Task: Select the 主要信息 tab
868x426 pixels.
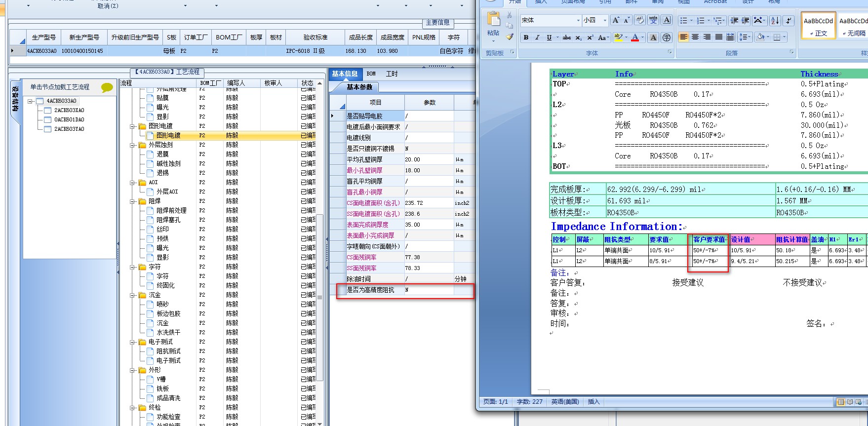Action: click(x=438, y=23)
